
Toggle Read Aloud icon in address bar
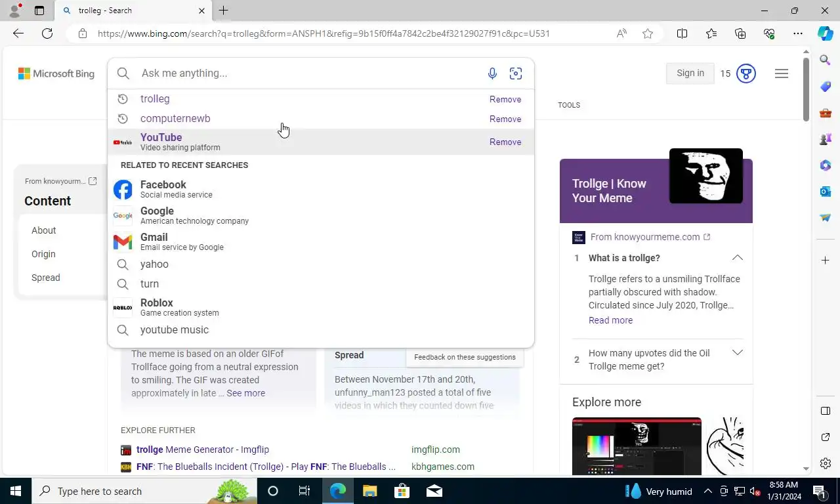click(x=621, y=33)
